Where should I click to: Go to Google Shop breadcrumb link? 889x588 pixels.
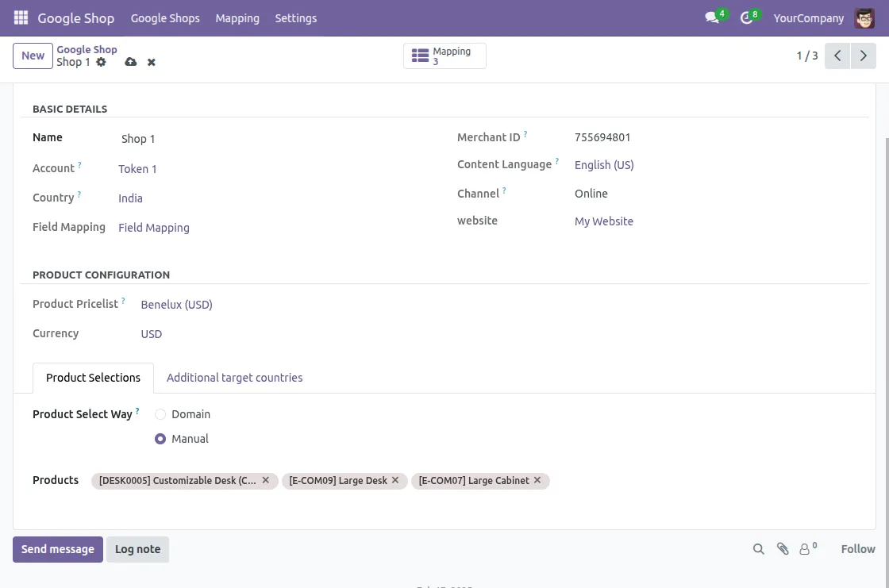pyautogui.click(x=87, y=49)
